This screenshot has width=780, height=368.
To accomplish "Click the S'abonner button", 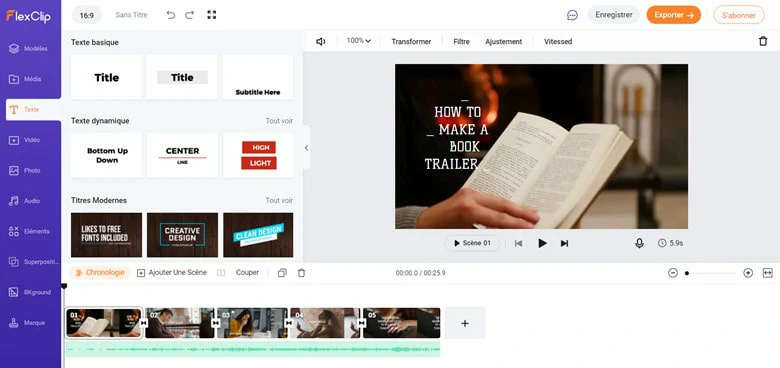I will [x=739, y=15].
